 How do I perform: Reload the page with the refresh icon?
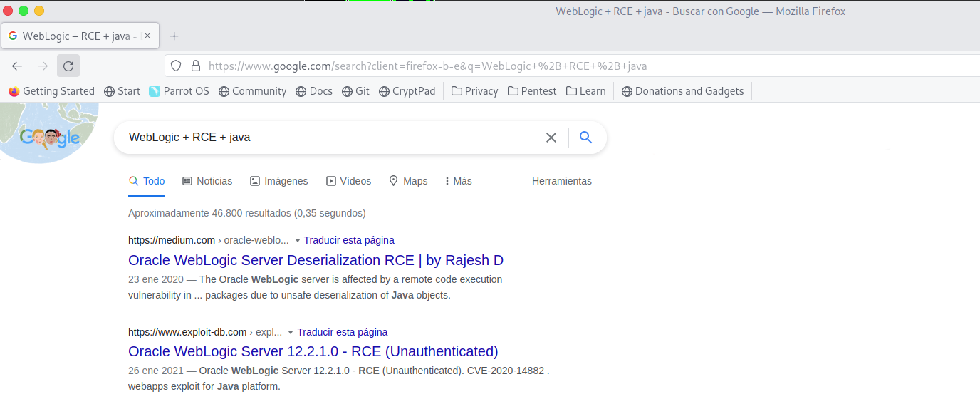pos(68,66)
